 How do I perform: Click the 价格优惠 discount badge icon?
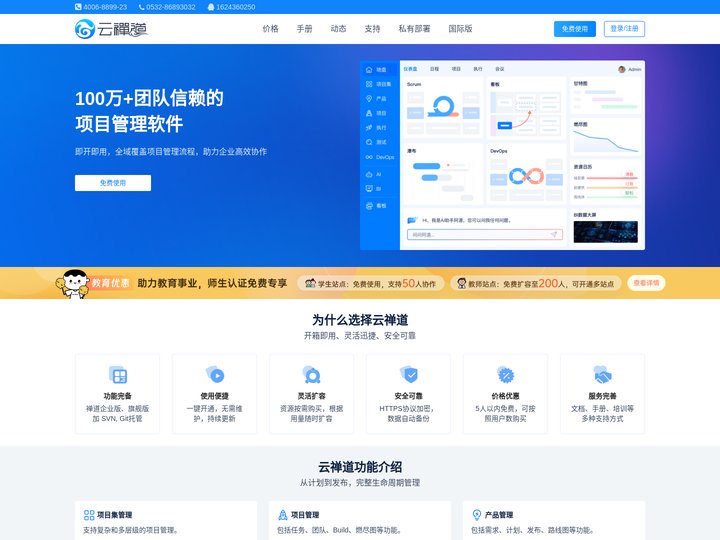pyautogui.click(x=506, y=375)
